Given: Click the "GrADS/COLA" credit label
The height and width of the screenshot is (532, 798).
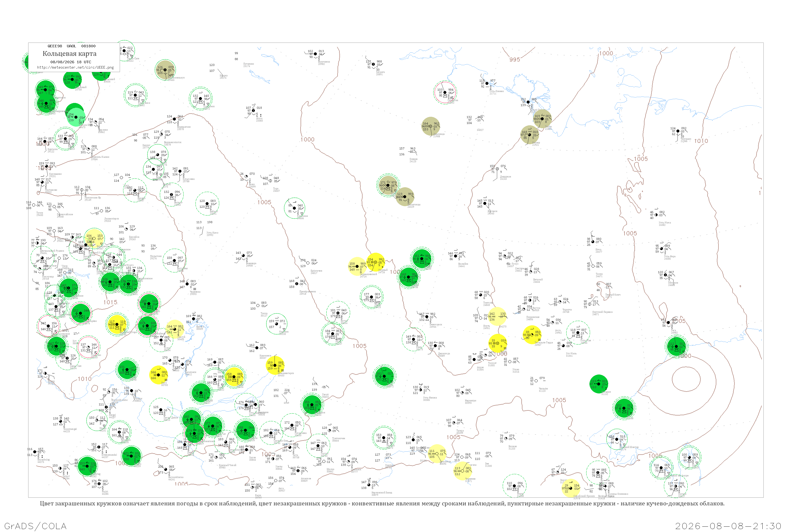Looking at the screenshot, I should (x=35, y=526).
